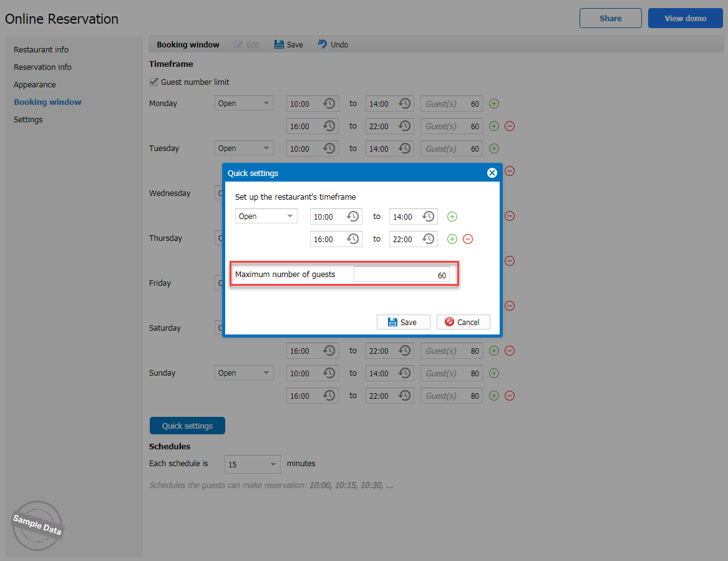728x561 pixels.
Task: Click Save icon in Booking window toolbar
Action: click(x=279, y=44)
